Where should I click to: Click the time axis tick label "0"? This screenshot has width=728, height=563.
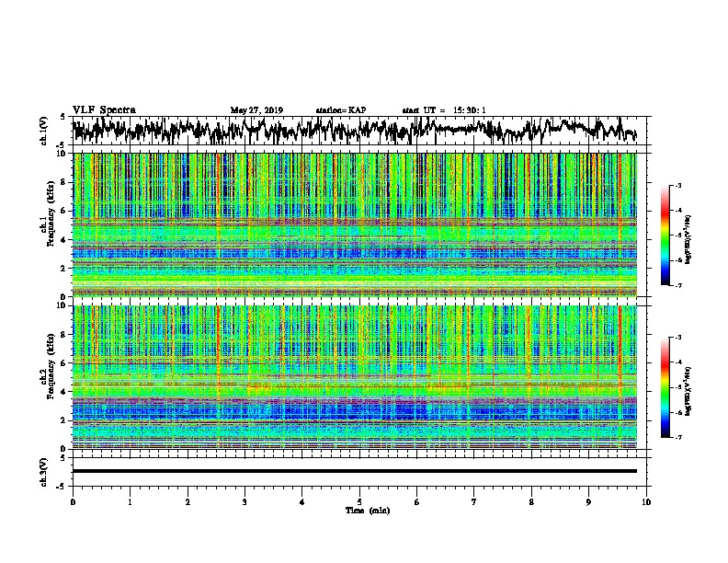coord(73,502)
